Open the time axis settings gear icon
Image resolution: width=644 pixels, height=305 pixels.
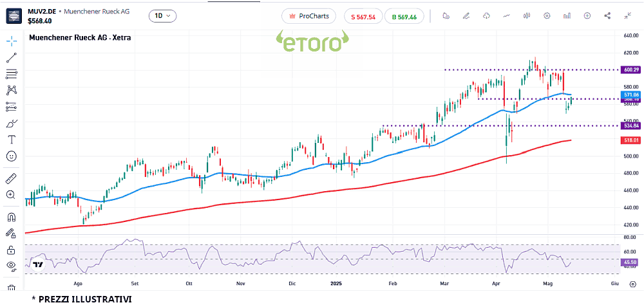coord(632,284)
